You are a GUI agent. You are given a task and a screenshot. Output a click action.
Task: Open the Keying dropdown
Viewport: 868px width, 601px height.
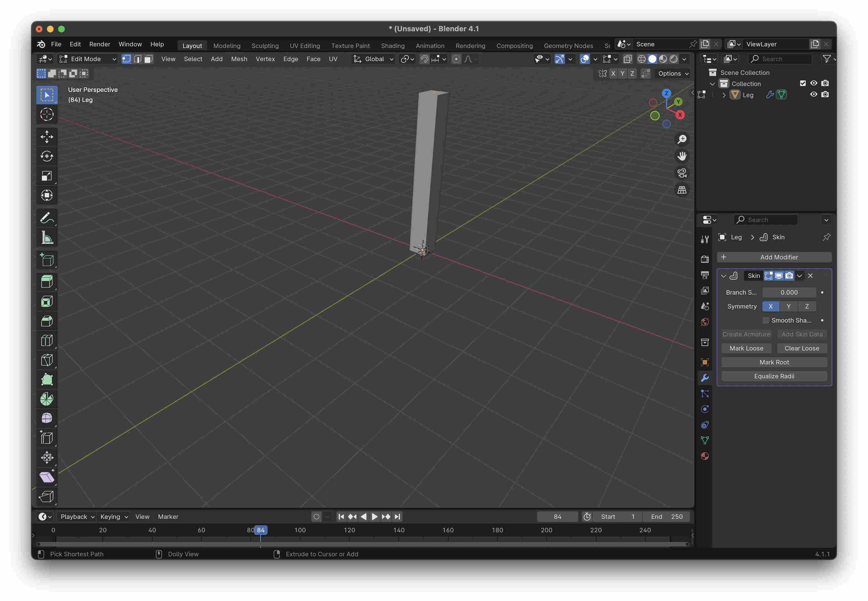pos(114,517)
